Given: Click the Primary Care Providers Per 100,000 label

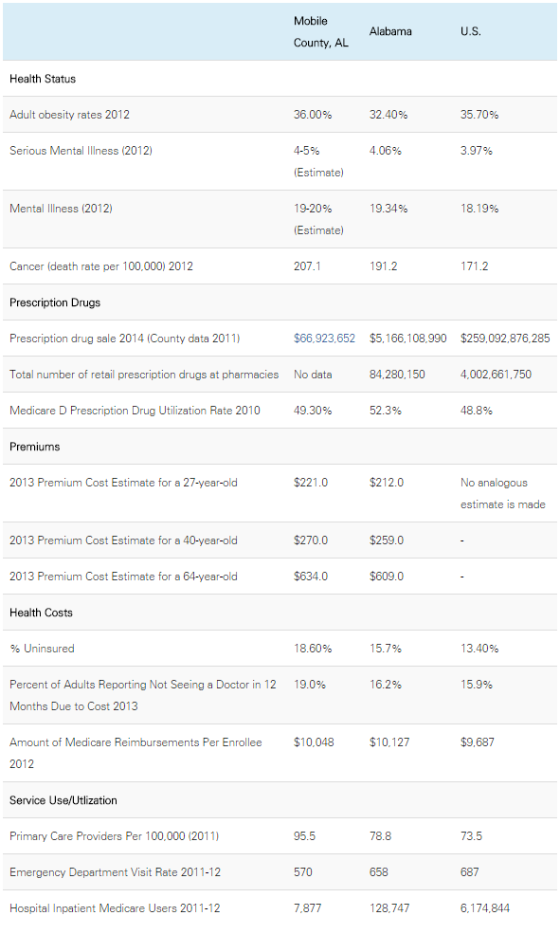Looking at the screenshot, I should [x=115, y=836].
